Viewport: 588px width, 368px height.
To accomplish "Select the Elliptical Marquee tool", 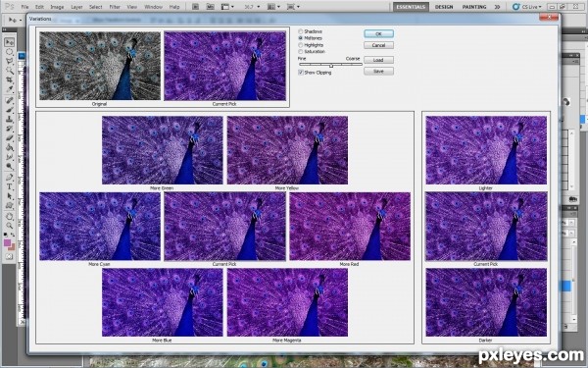I will pyautogui.click(x=10, y=52).
